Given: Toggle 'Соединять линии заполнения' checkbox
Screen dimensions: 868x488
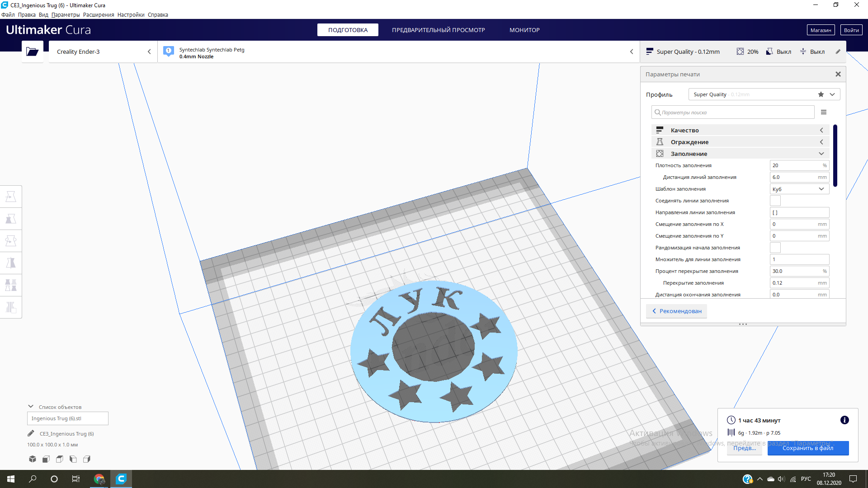Looking at the screenshot, I should [775, 201].
